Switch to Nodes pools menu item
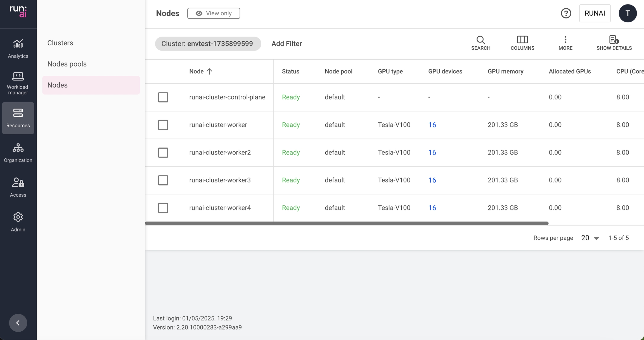644x340 pixels. [x=67, y=64]
